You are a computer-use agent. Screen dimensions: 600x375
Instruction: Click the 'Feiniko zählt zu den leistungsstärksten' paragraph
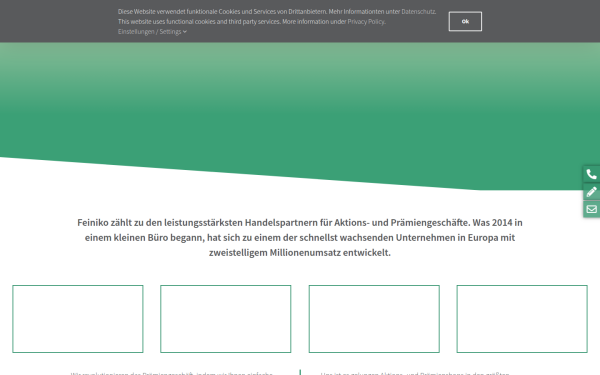[300, 238]
